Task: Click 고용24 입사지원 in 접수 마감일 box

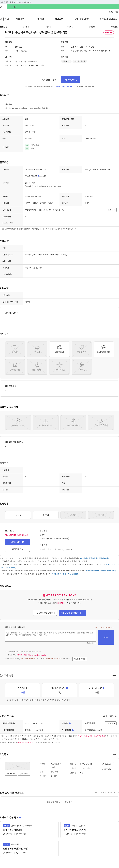Action: pyautogui.click(x=17, y=542)
